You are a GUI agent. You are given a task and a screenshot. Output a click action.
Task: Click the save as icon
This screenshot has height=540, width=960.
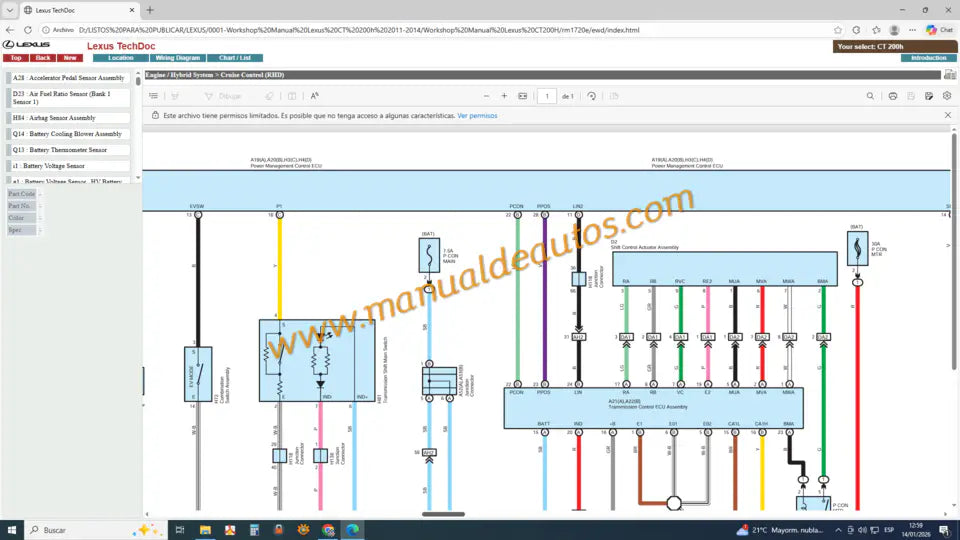pos(929,96)
